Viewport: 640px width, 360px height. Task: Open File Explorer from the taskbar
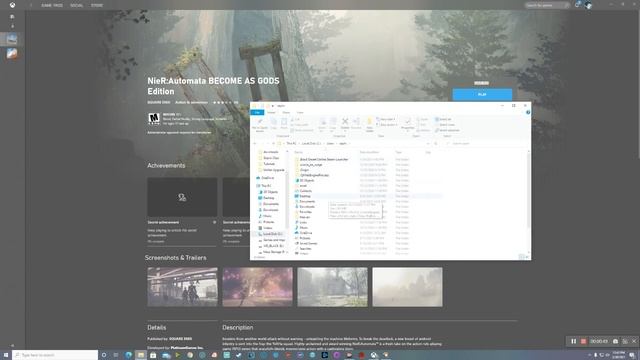click(140, 355)
